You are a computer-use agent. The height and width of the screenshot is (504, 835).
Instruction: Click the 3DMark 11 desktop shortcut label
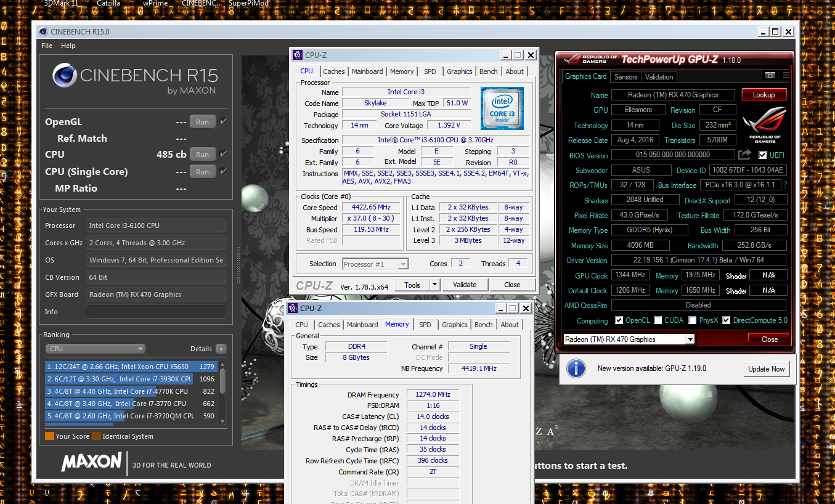(x=61, y=3)
